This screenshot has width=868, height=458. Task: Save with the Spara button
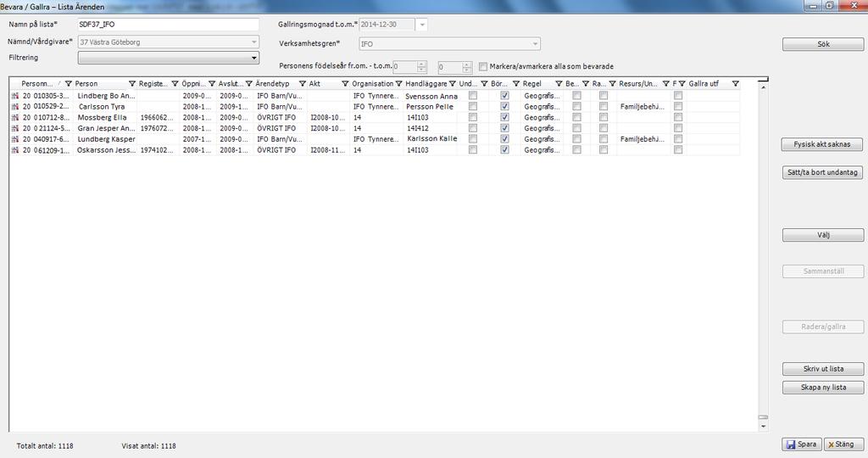click(x=802, y=444)
